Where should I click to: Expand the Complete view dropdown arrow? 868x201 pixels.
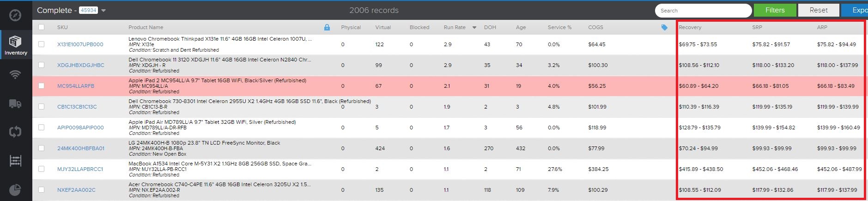[x=103, y=11]
